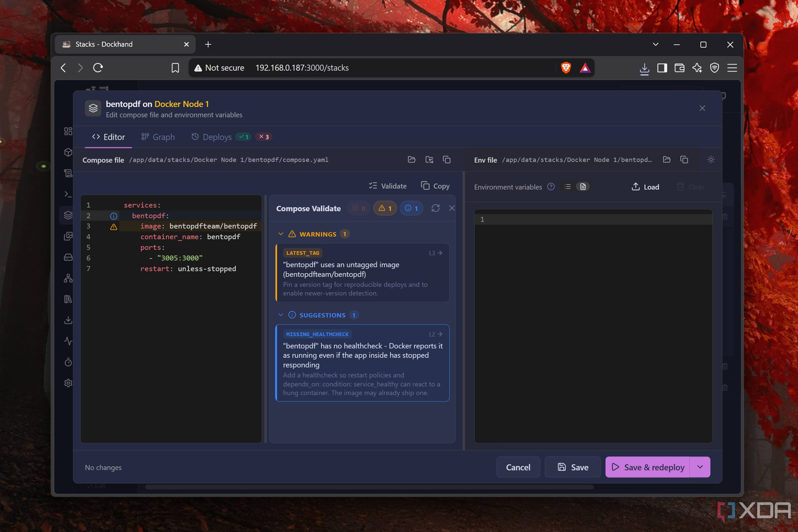Open the Containers cube icon in sidebar
Viewport: 798px width, 532px height.
pos(68,152)
